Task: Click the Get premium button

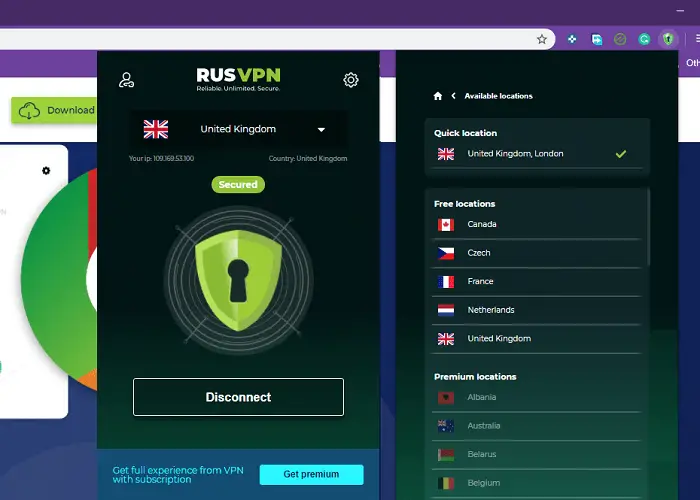Action: [312, 474]
